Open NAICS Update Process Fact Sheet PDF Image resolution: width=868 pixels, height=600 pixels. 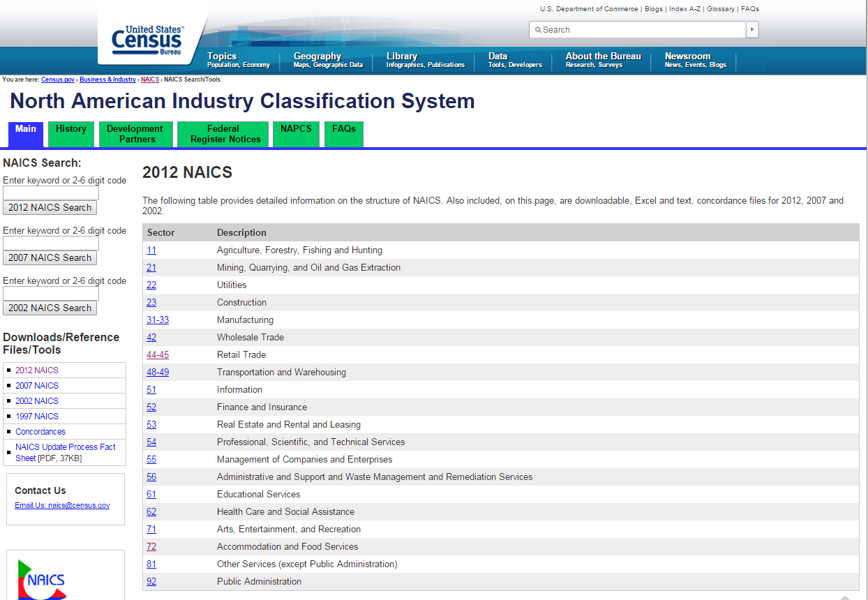(66, 453)
